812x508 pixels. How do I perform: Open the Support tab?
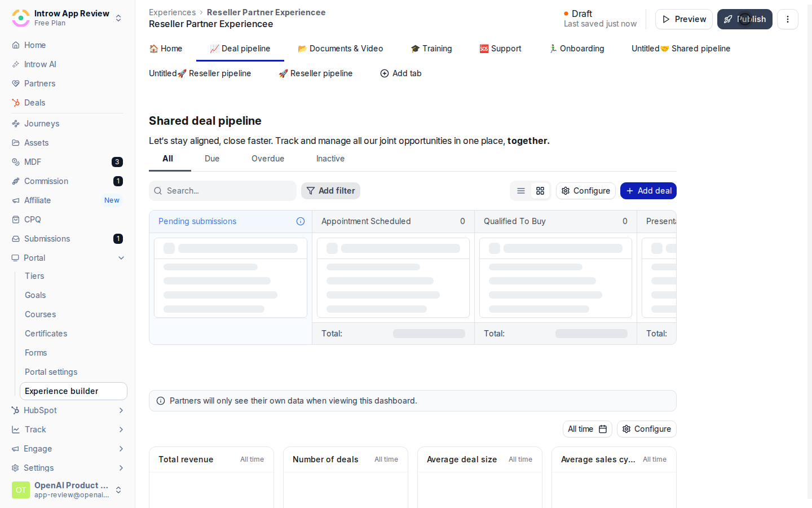coord(501,49)
